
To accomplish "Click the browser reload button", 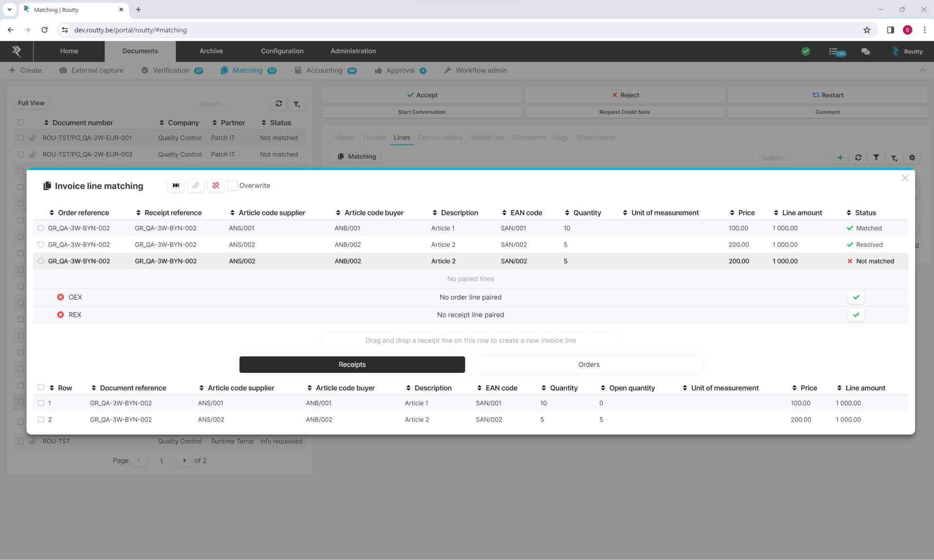I will pos(44,30).
